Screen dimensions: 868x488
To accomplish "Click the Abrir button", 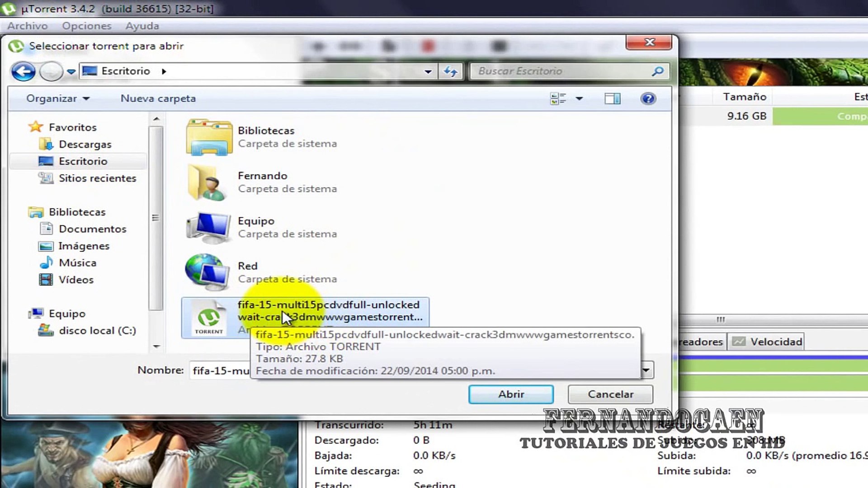I will (511, 394).
